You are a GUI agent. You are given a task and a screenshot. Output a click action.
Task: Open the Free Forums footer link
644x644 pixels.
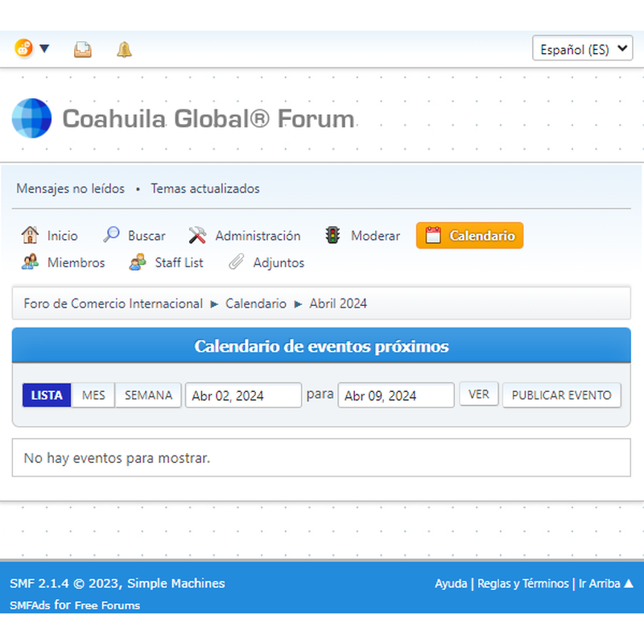107,605
